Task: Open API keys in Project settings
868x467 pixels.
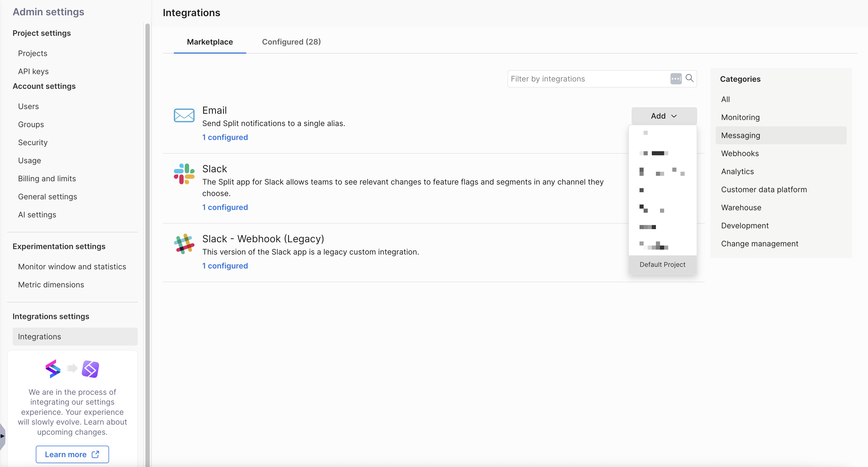Action: click(33, 71)
